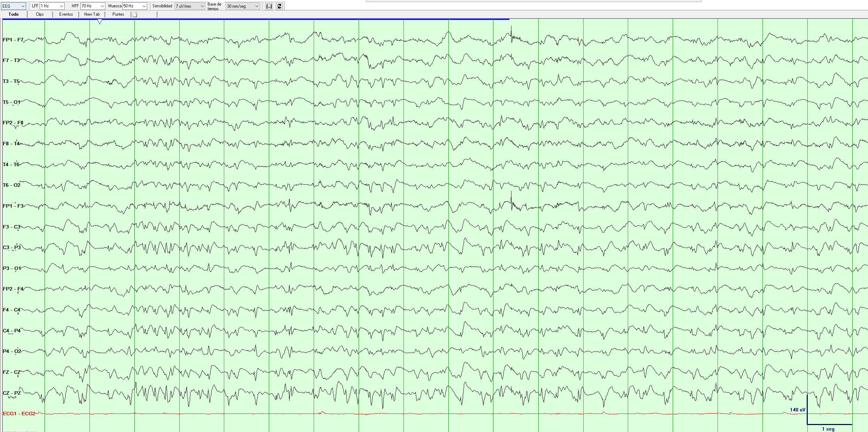Select the T6 - O2 channel label
The width and height of the screenshot is (868, 432).
(11, 185)
